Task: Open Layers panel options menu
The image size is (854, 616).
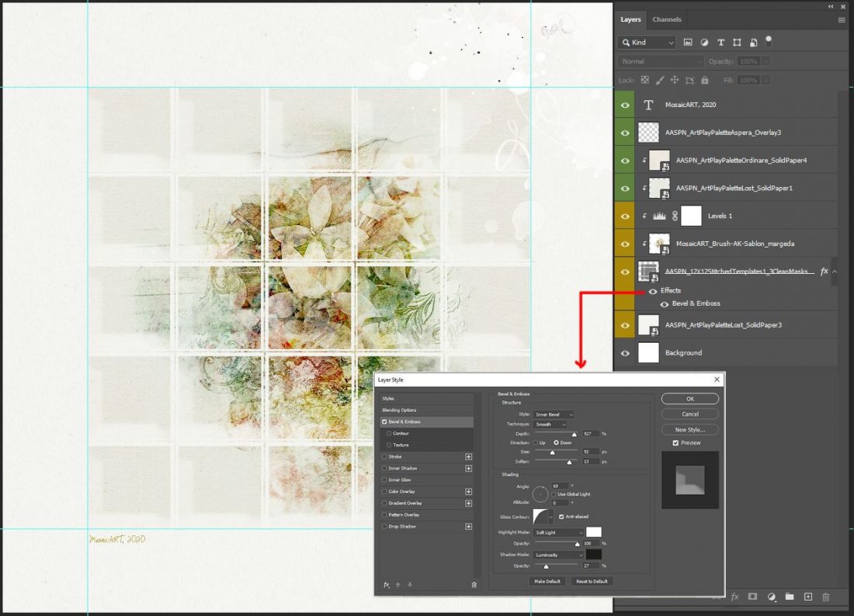Action: coord(842,19)
